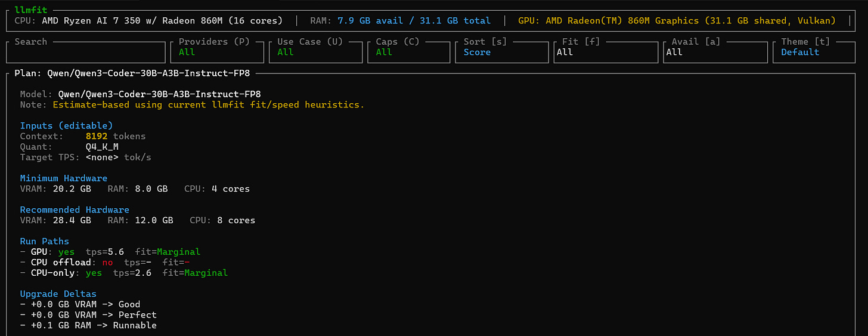
Task: Click the RAM 7.9 GB avail status
Action: pos(401,21)
